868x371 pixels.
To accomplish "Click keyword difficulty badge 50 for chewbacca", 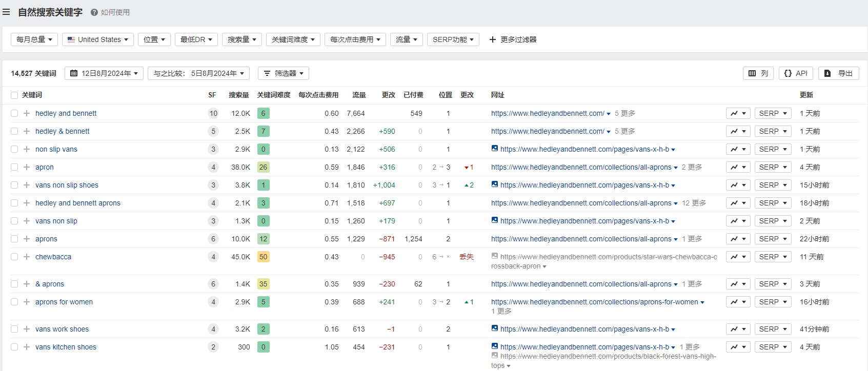I will click(263, 257).
